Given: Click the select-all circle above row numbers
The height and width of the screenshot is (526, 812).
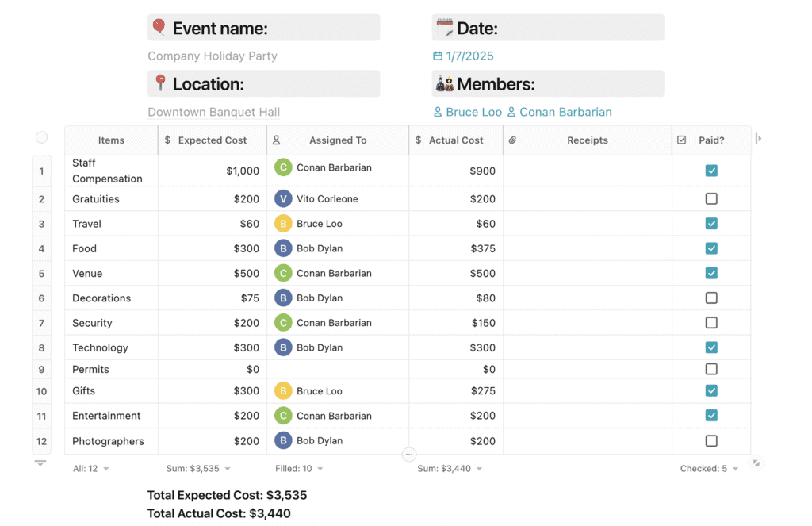Looking at the screenshot, I should pos(41,137).
